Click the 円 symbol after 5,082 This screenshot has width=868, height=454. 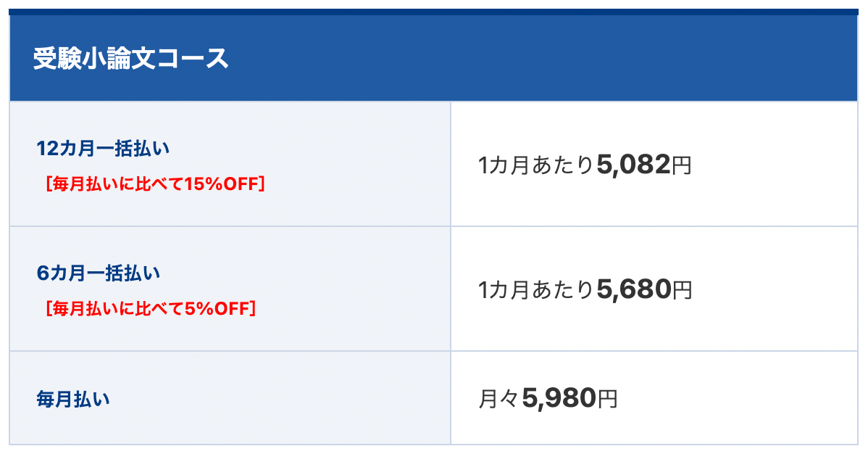[x=682, y=165]
